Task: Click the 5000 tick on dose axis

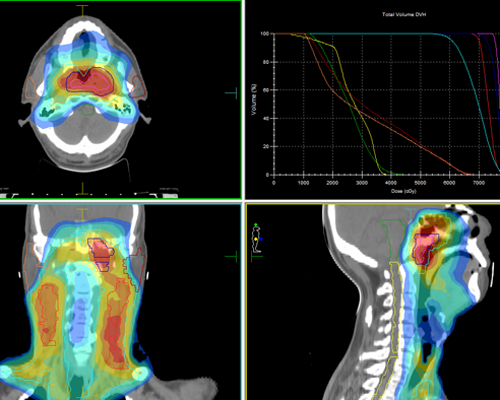Action: pyautogui.click(x=420, y=183)
